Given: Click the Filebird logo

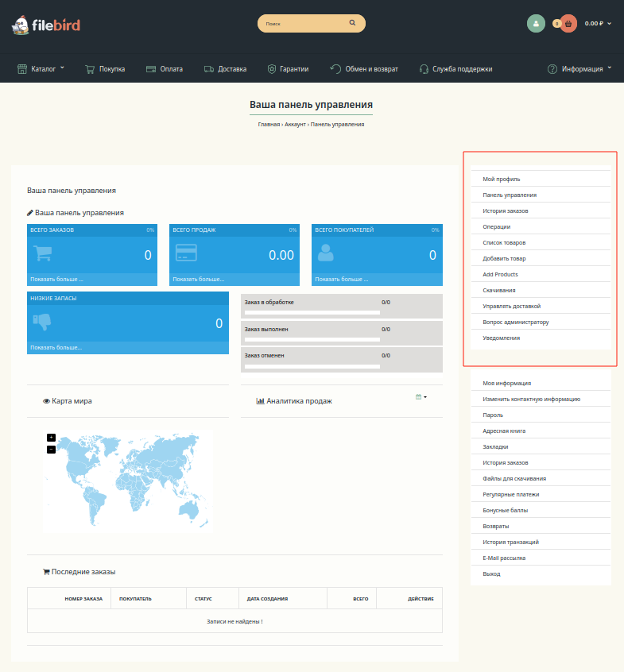Looking at the screenshot, I should (45, 25).
